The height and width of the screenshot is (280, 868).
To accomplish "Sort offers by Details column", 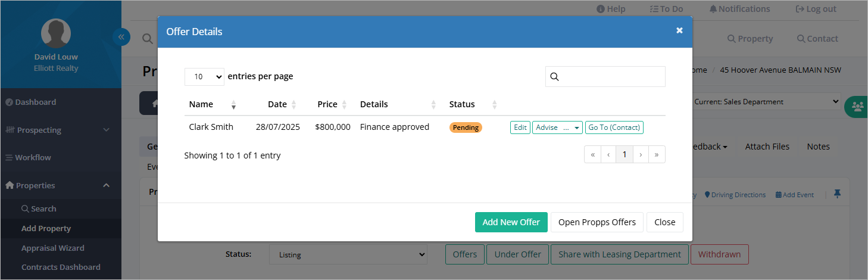I will (x=398, y=104).
